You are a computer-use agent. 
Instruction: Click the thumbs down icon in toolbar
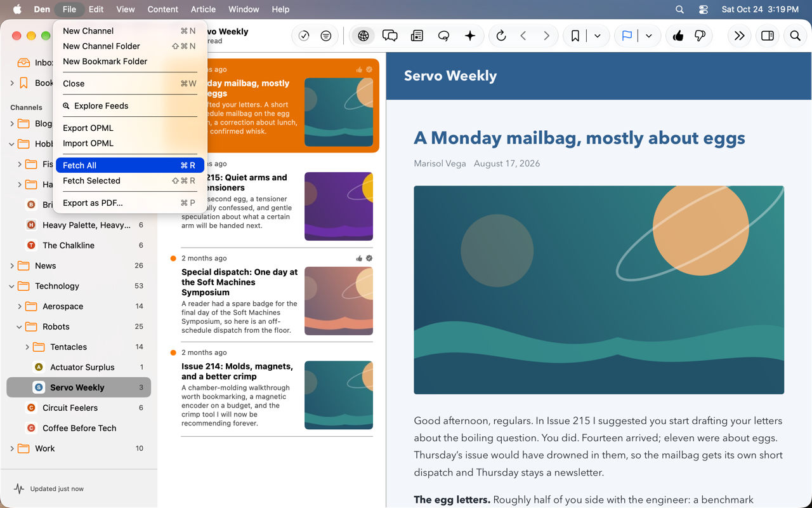coord(700,36)
